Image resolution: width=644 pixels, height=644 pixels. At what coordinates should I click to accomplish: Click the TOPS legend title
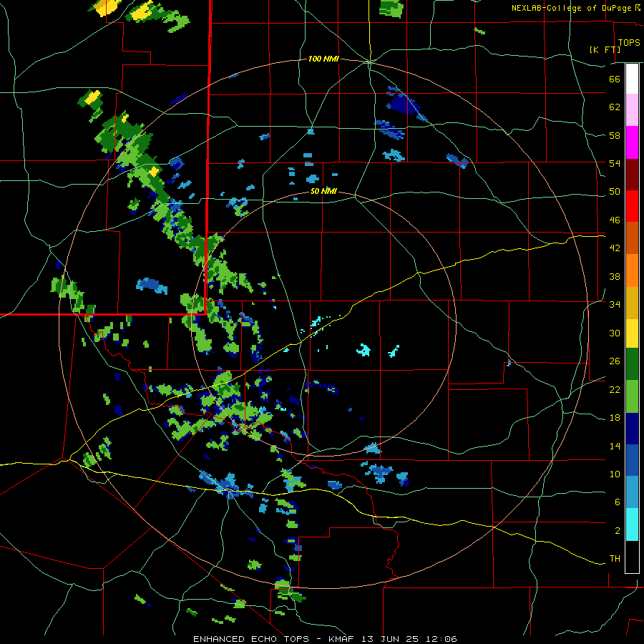pos(629,42)
